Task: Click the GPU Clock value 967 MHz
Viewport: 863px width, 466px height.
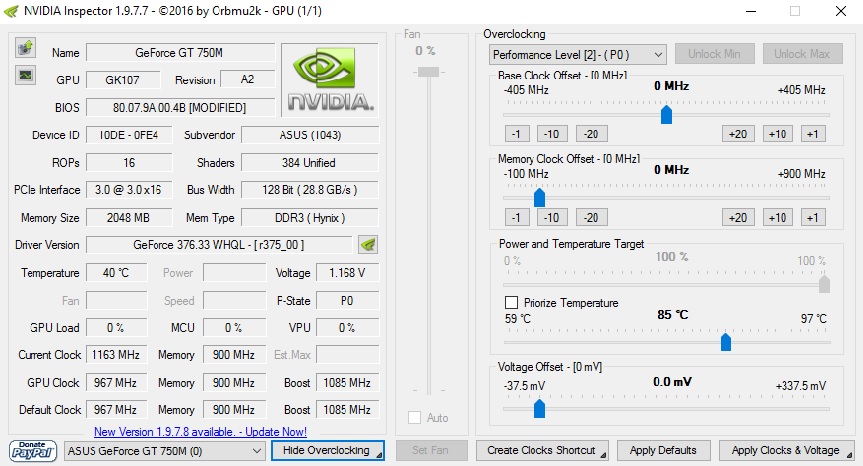Action: point(116,382)
